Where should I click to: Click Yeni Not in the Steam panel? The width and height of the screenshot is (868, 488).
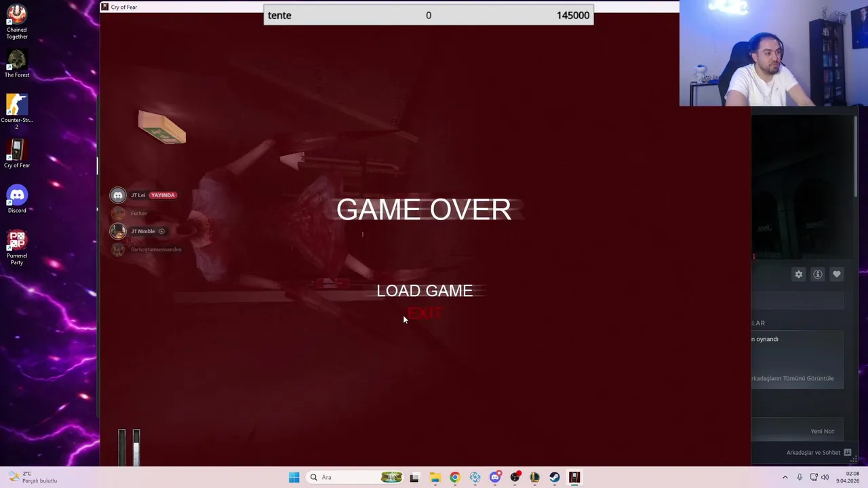(822, 431)
